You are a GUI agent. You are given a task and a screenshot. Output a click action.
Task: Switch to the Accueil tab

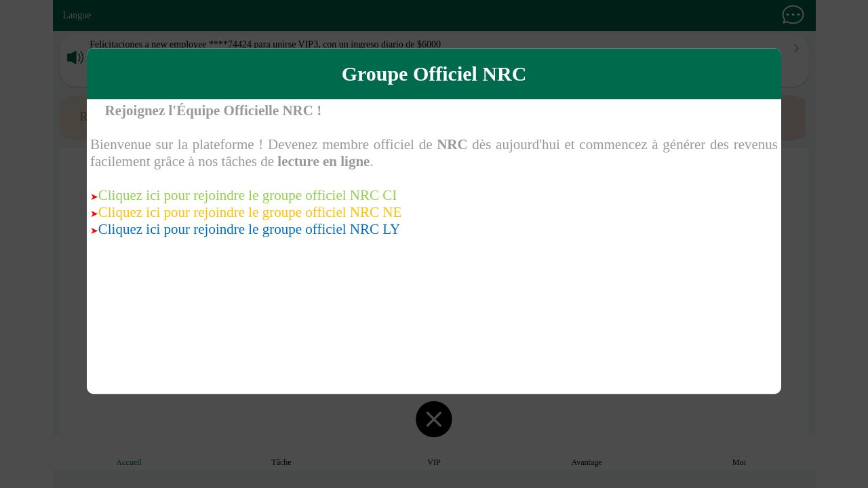pyautogui.click(x=129, y=462)
